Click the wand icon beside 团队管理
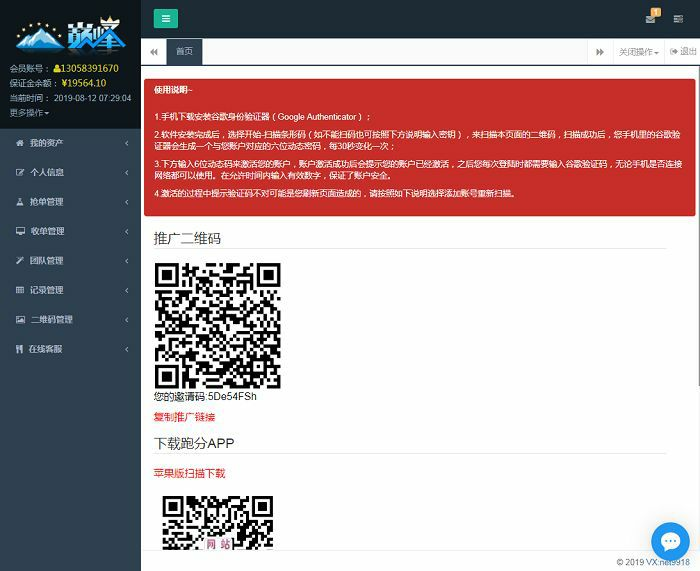Screen dimensions: 700x571 [20, 261]
